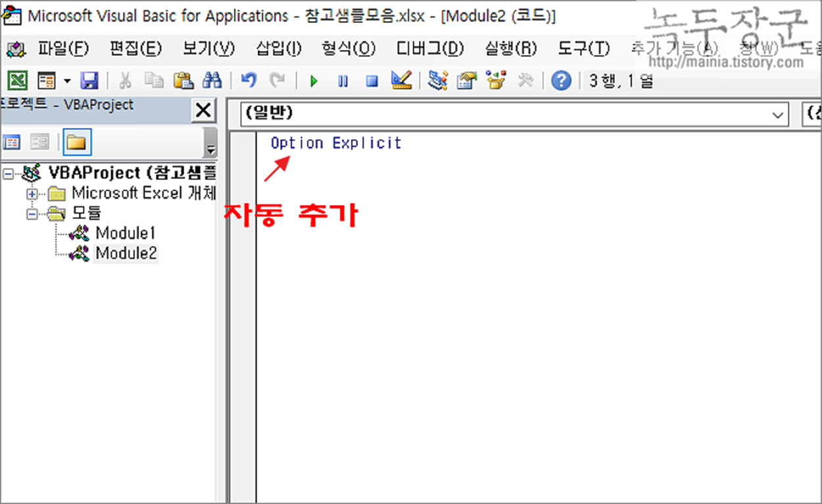Open the Object Browser toolbar icon
This screenshot has width=822, height=504.
[495, 81]
